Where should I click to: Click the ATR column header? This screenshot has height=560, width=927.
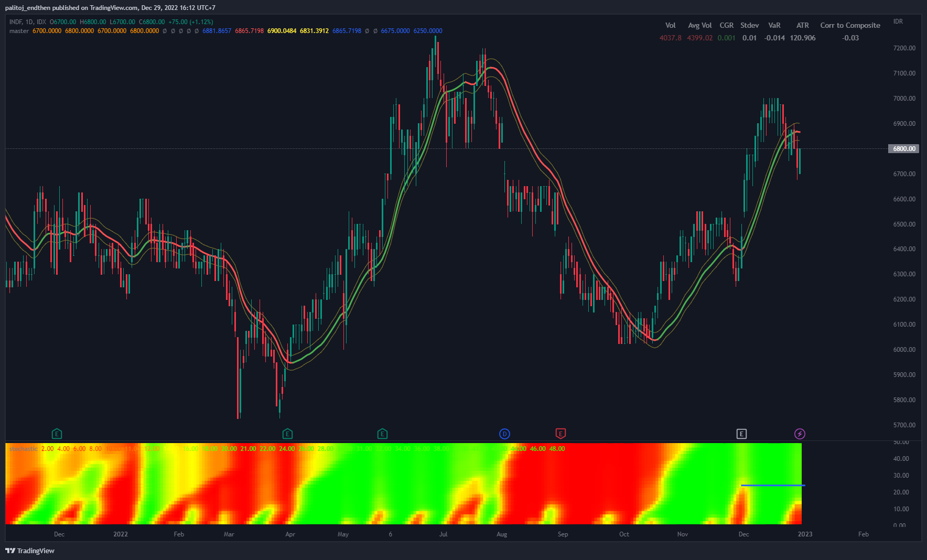coord(802,25)
